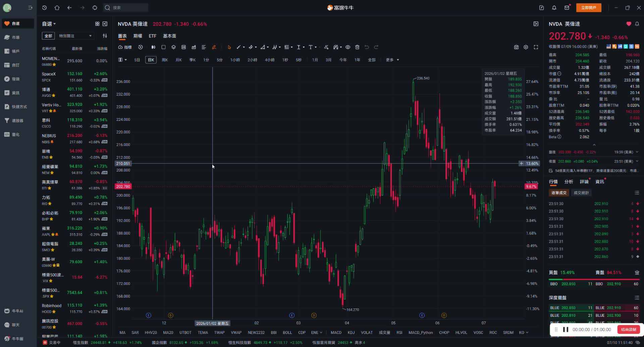This screenshot has height=347, width=644.
Task: Open the 特別關注 group dropdown
Action: pyautogui.click(x=75, y=36)
